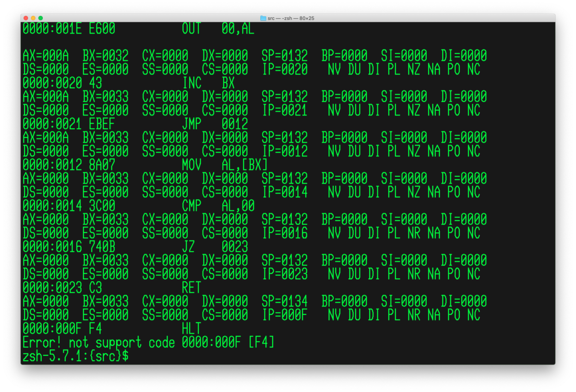The height and width of the screenshot is (392, 576).
Task: Click the "0000:0012 8A07" address text
Action: pos(69,165)
